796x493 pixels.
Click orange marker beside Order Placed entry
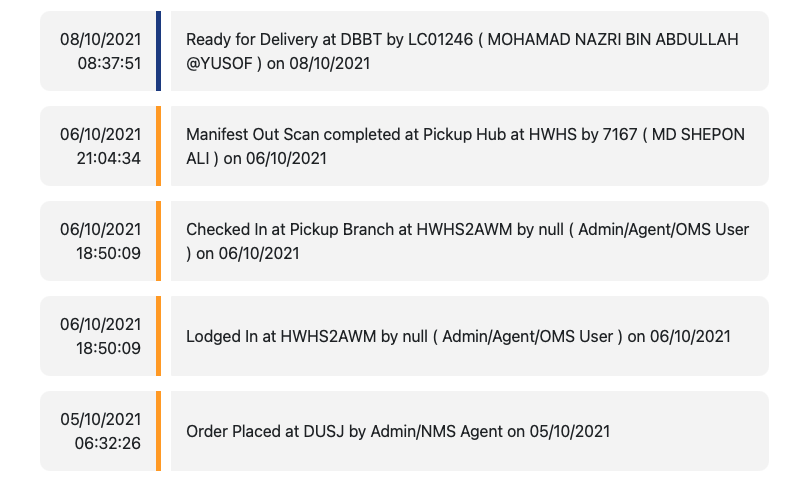(158, 431)
